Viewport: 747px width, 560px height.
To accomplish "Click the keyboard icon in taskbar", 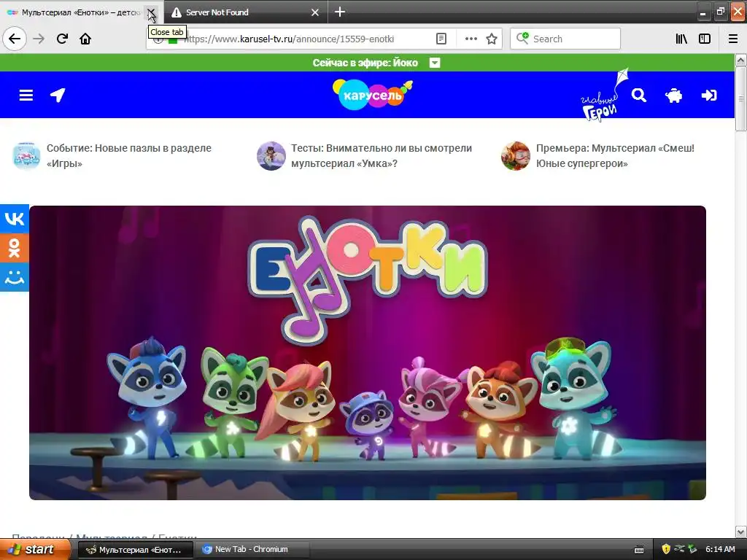I will pyautogui.click(x=639, y=550).
